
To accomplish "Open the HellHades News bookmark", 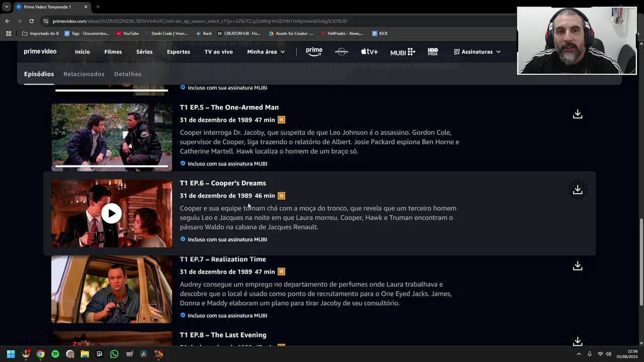I will tap(342, 34).
